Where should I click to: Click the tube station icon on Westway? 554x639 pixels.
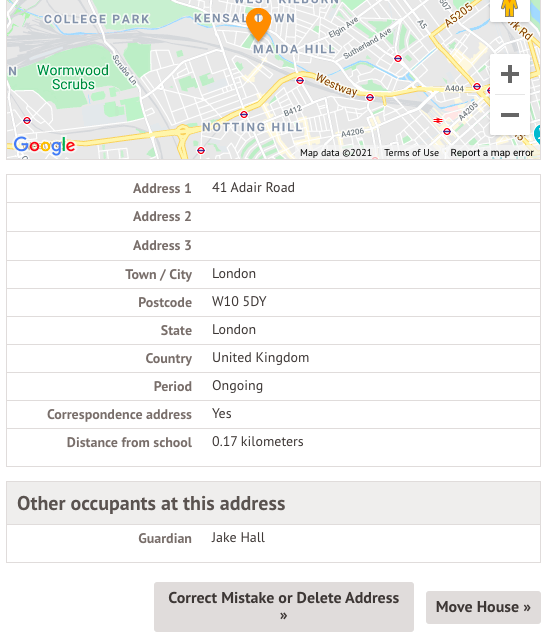pyautogui.click(x=300, y=80)
